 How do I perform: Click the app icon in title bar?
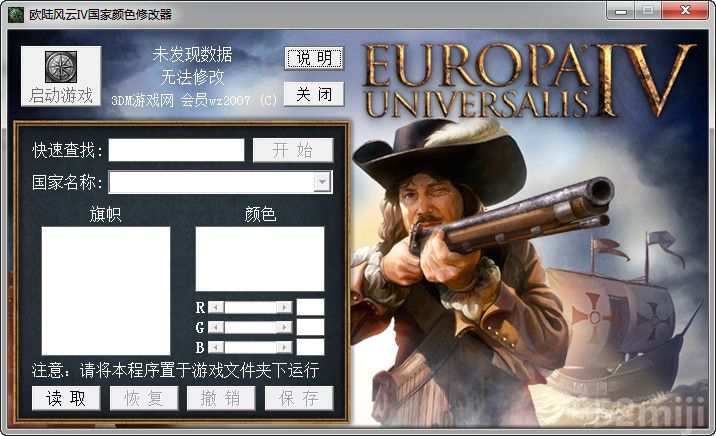(15, 14)
